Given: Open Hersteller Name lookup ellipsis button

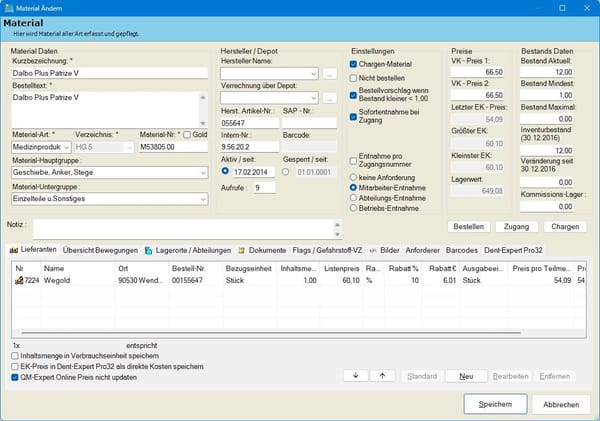Looking at the screenshot, I should [329, 73].
